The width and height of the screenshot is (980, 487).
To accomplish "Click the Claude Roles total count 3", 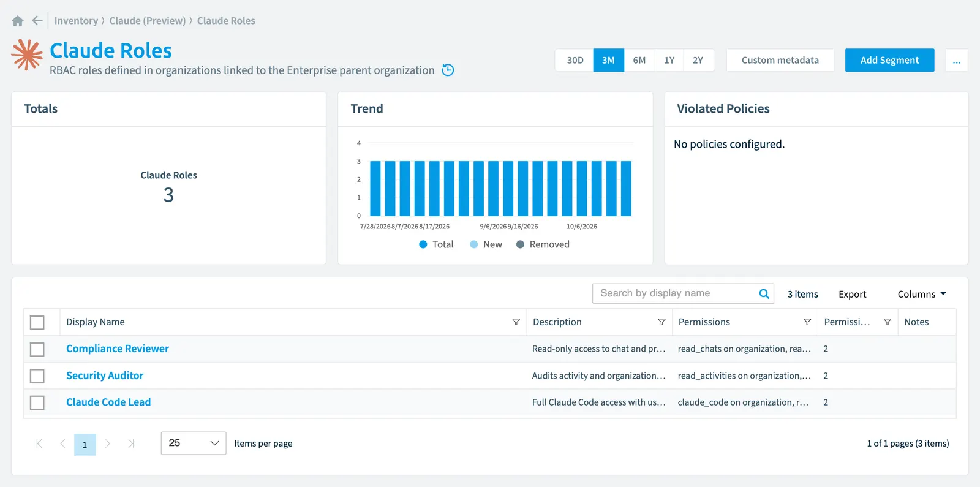I will (168, 195).
